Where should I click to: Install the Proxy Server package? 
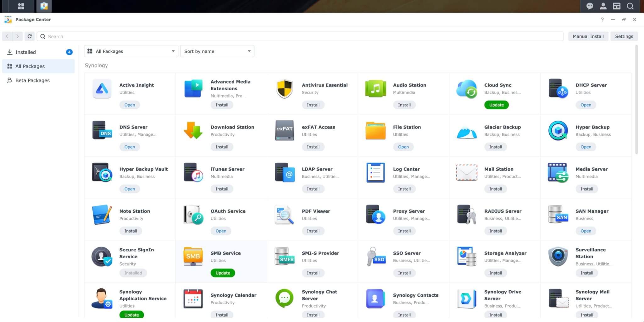[x=404, y=231]
